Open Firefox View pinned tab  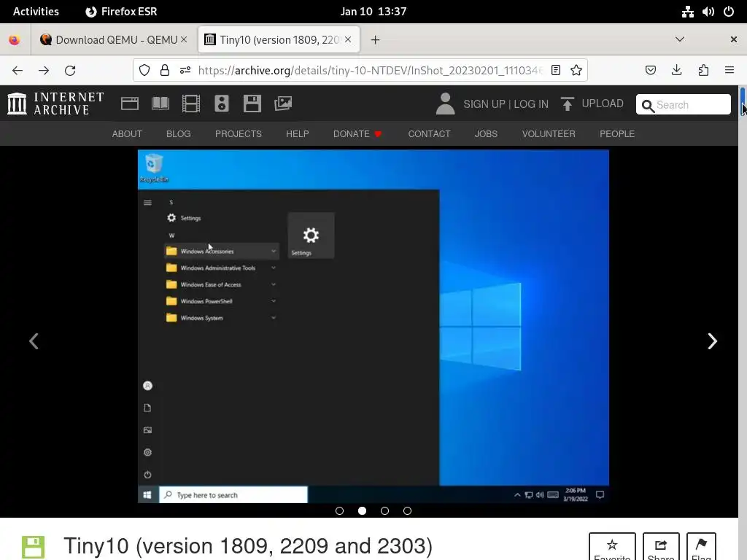(15, 40)
